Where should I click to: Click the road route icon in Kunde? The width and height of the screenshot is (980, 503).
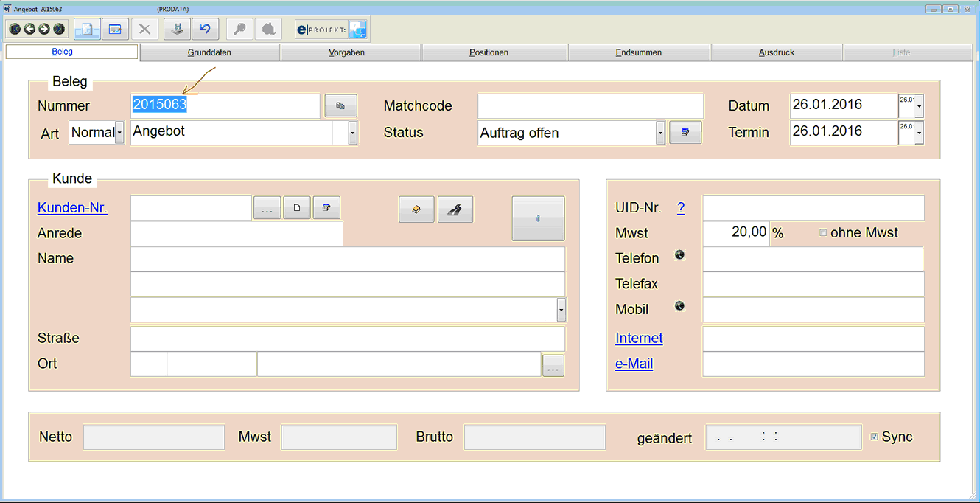tap(455, 209)
